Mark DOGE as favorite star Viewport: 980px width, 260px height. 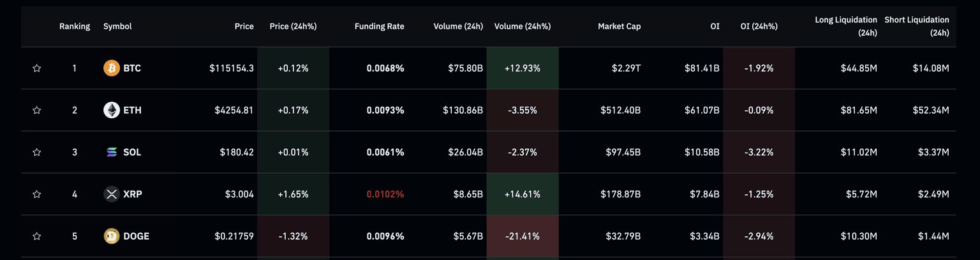click(37, 236)
